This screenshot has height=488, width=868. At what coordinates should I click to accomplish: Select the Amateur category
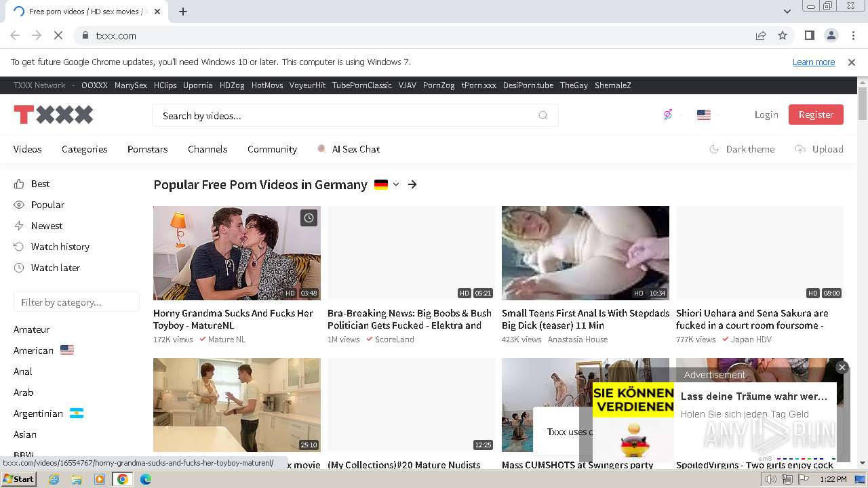[x=32, y=329]
